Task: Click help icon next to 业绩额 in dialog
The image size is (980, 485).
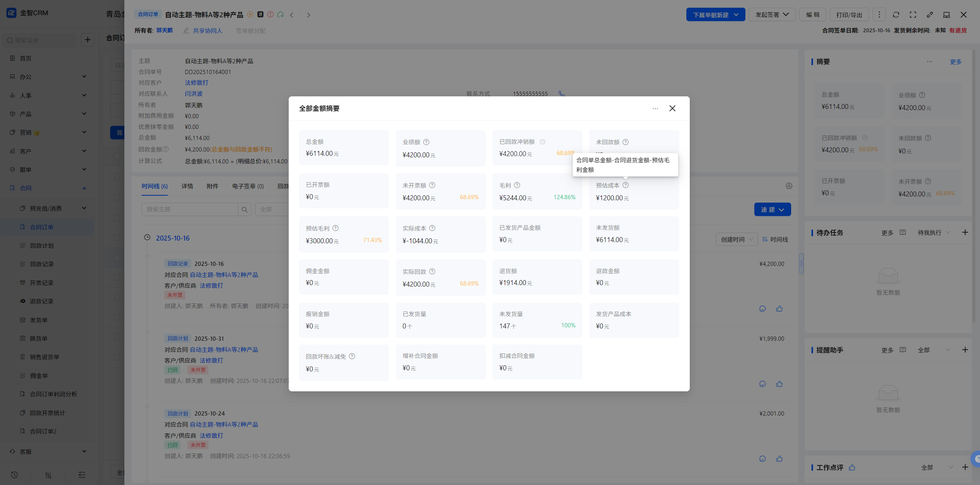Action: [x=426, y=142]
